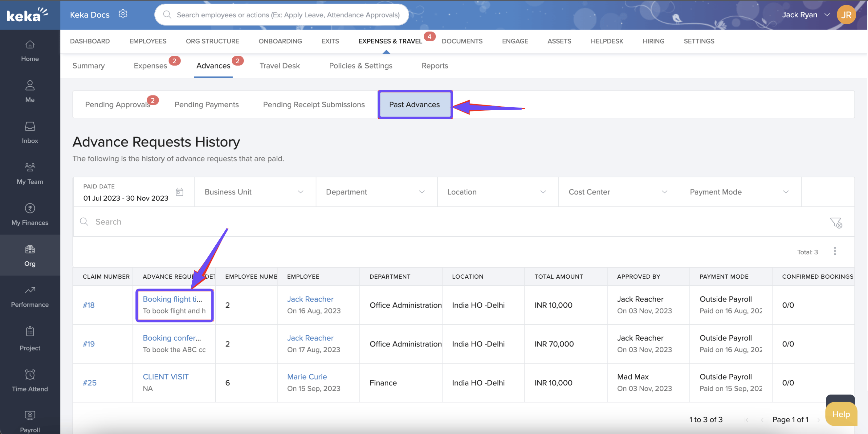Click the JR profile avatar
The image size is (868, 434).
pyautogui.click(x=846, y=15)
